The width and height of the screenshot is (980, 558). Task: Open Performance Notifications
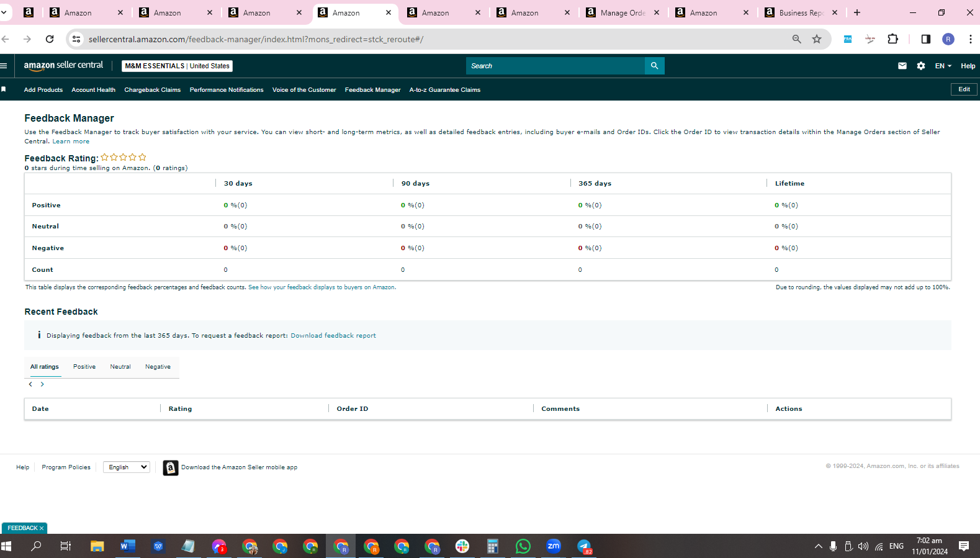(x=227, y=90)
